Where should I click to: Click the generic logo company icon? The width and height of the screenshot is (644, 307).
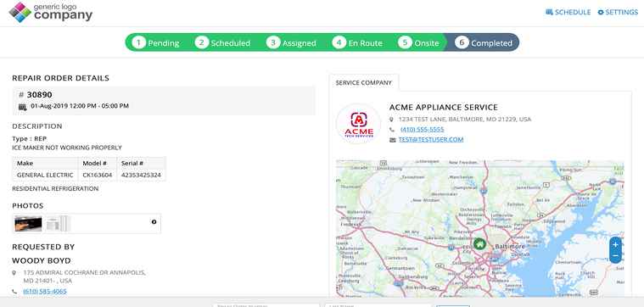[x=20, y=13]
